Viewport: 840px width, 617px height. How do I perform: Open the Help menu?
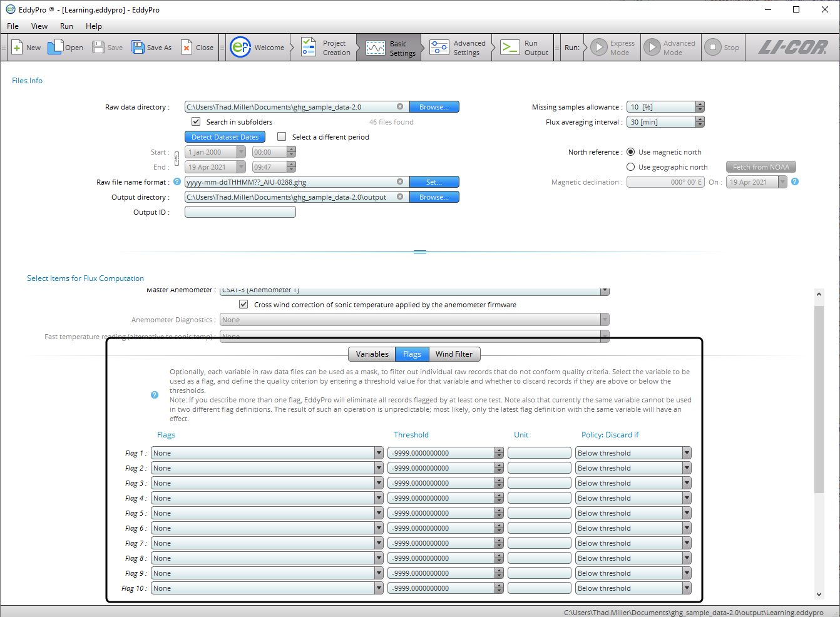tap(94, 26)
